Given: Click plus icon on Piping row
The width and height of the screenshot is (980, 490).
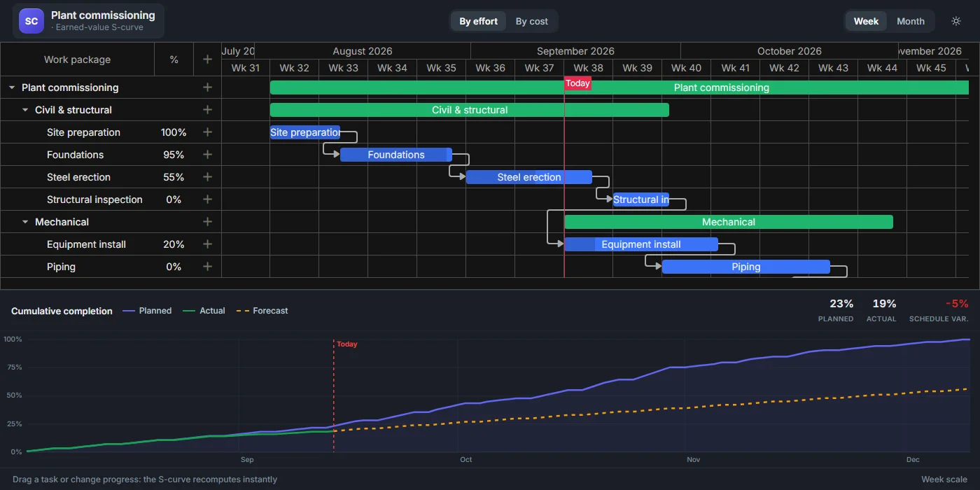Looking at the screenshot, I should point(207,267).
